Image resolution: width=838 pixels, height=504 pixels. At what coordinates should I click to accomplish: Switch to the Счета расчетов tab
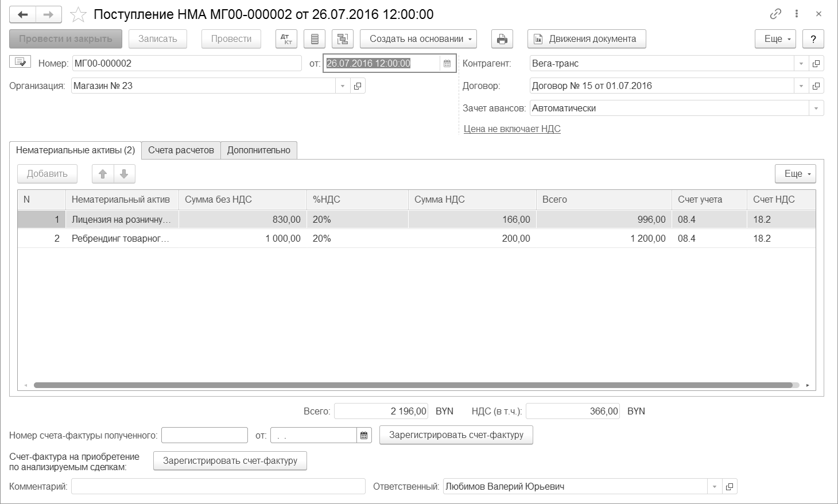(x=181, y=150)
